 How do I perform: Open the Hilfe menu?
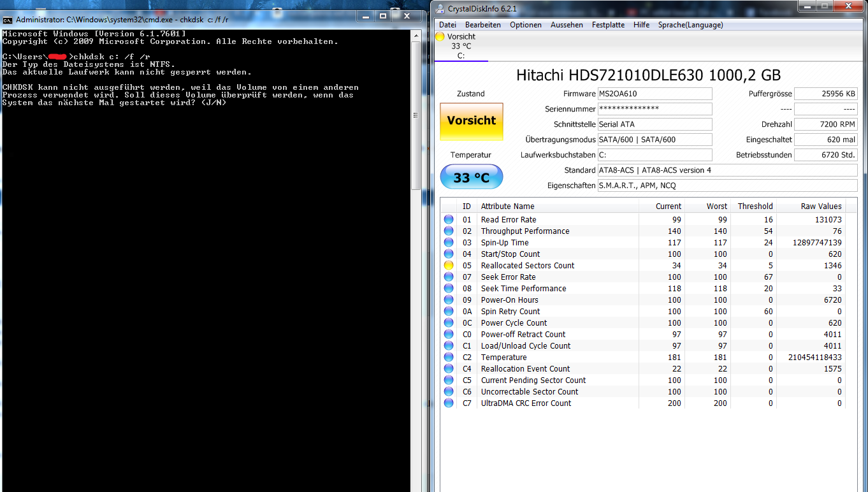click(x=641, y=25)
